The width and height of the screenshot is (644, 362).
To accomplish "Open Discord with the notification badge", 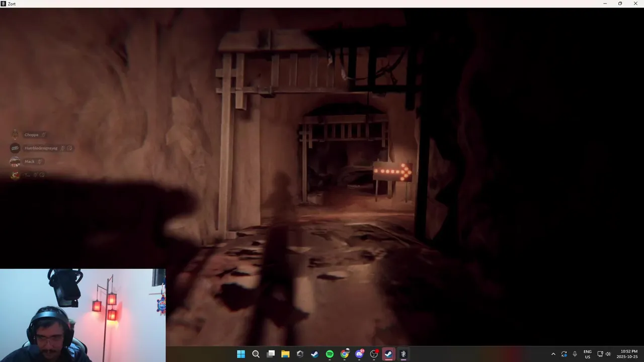I will coord(359,354).
